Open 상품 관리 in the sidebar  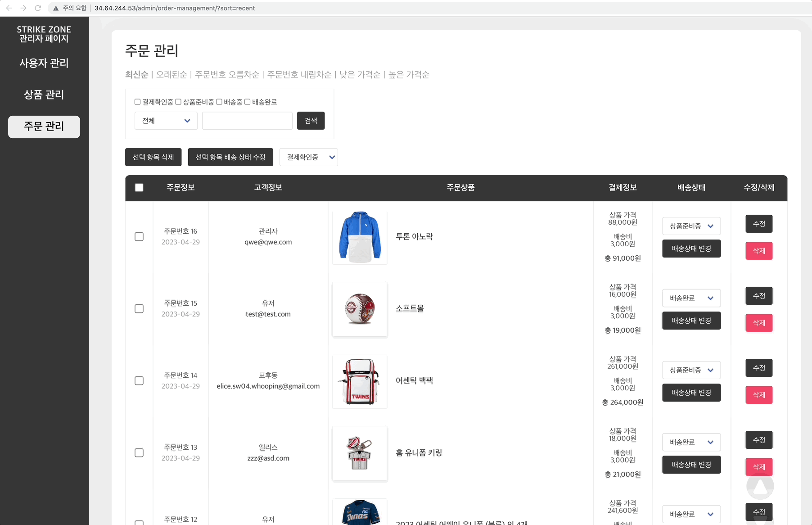[x=44, y=95]
